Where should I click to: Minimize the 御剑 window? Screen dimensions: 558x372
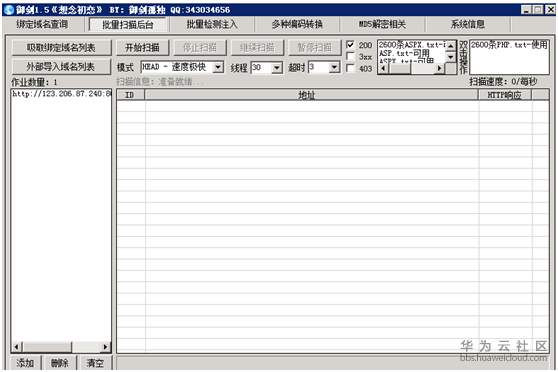pos(526,10)
